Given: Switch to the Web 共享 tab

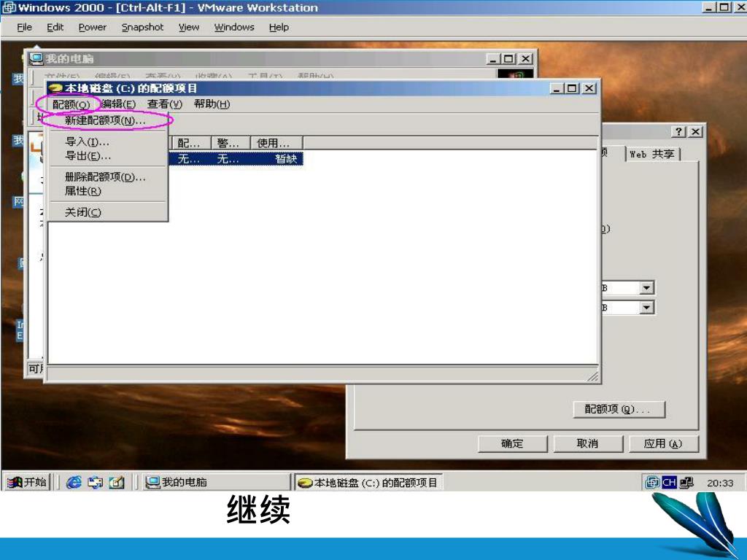Looking at the screenshot, I should click(652, 154).
